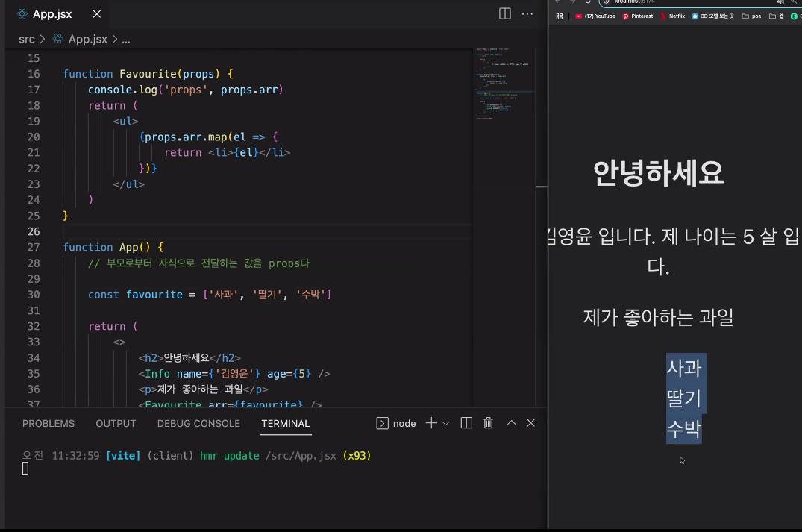Click the terminal shell icon beside node
Viewport: 802px width, 532px height.
tap(382, 424)
